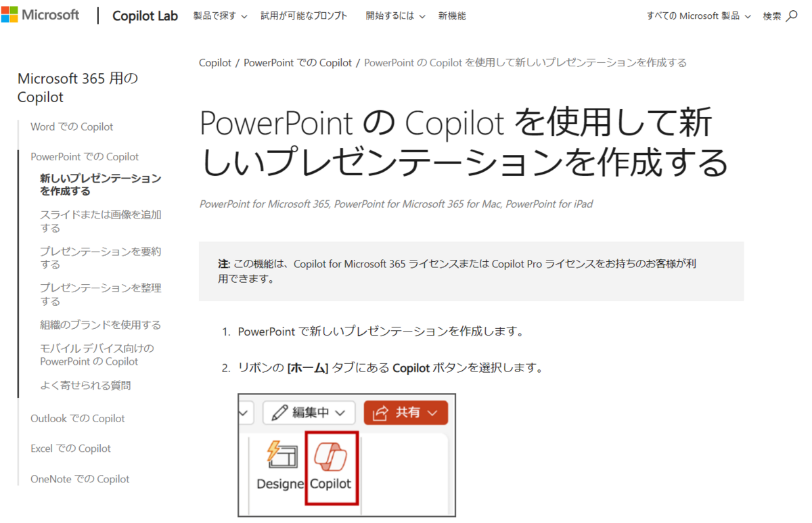Select PowerPoint での Copilot in sidebar

pyautogui.click(x=85, y=156)
